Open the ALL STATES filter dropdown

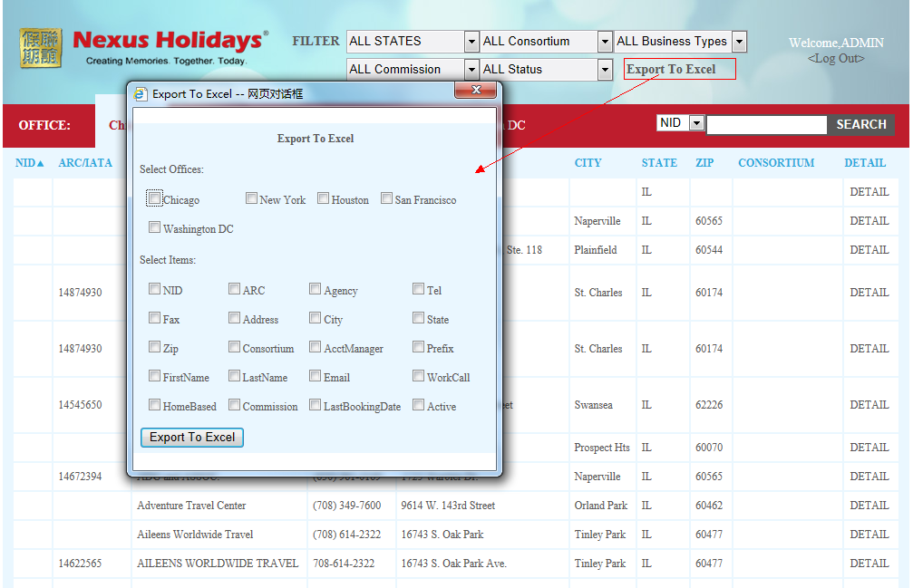[413, 42]
